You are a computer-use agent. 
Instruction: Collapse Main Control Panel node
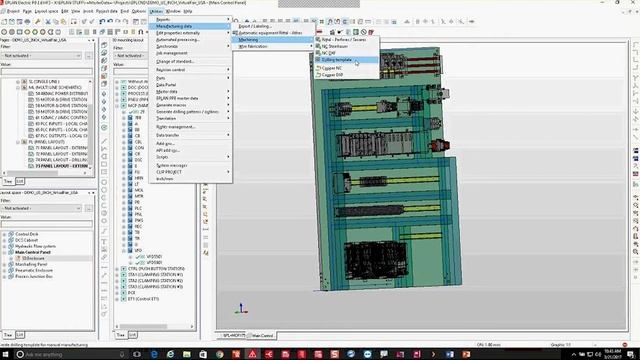click(4, 253)
